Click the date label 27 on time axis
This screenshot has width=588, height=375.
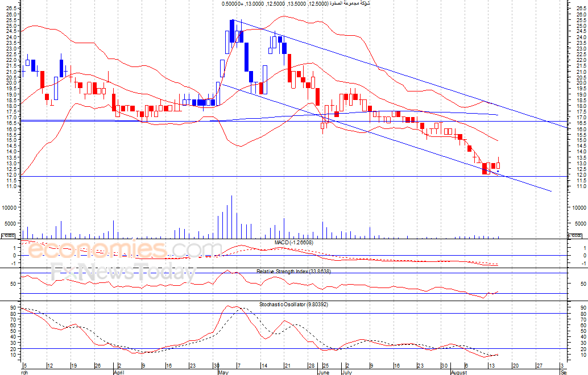pos(540,366)
